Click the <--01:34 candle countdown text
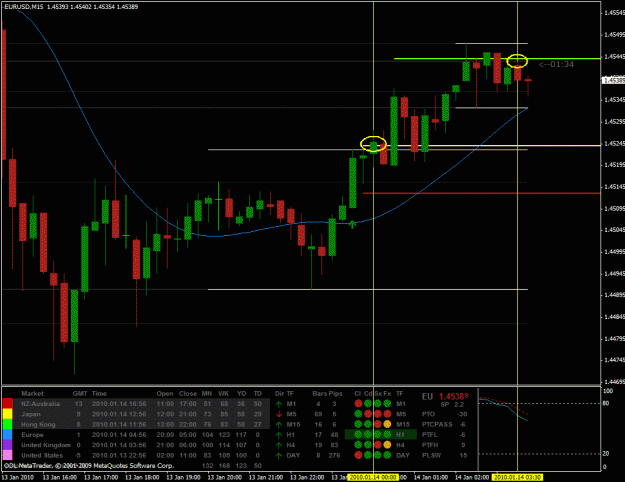 point(556,64)
